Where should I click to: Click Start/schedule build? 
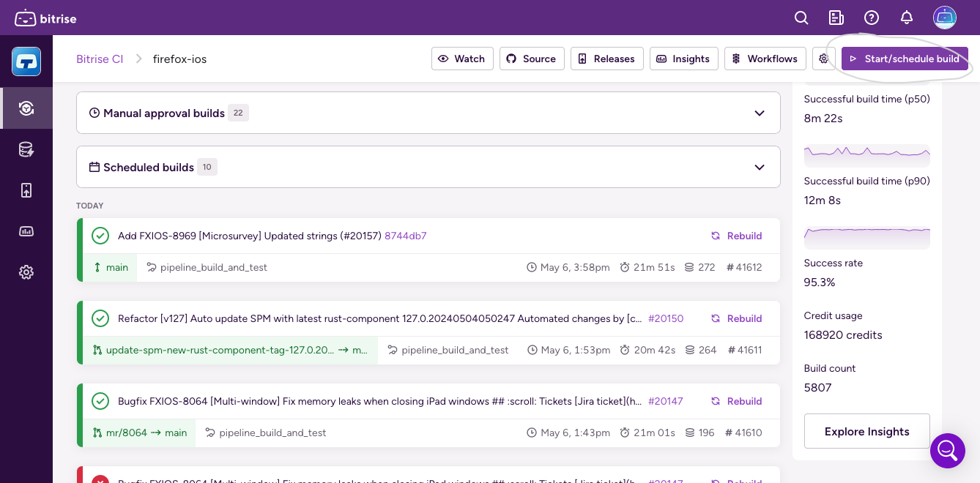point(905,59)
